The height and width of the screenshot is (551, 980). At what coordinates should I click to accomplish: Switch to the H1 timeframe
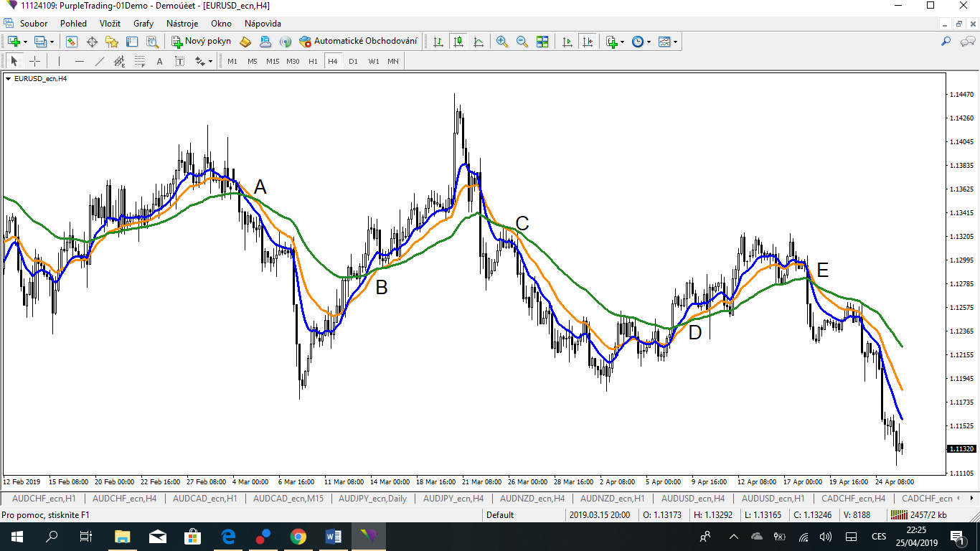tap(313, 61)
